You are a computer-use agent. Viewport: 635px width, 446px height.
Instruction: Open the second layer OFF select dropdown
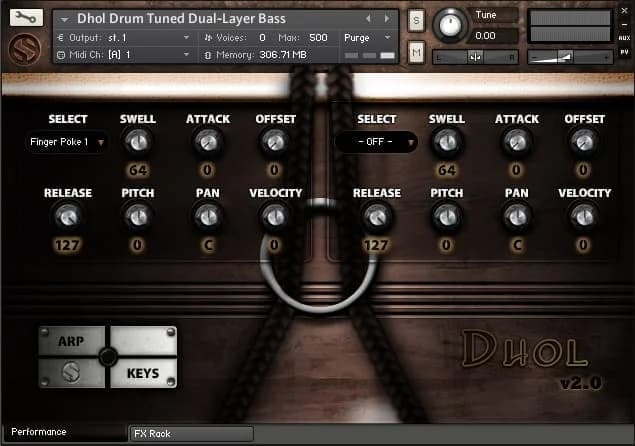pyautogui.click(x=376, y=142)
